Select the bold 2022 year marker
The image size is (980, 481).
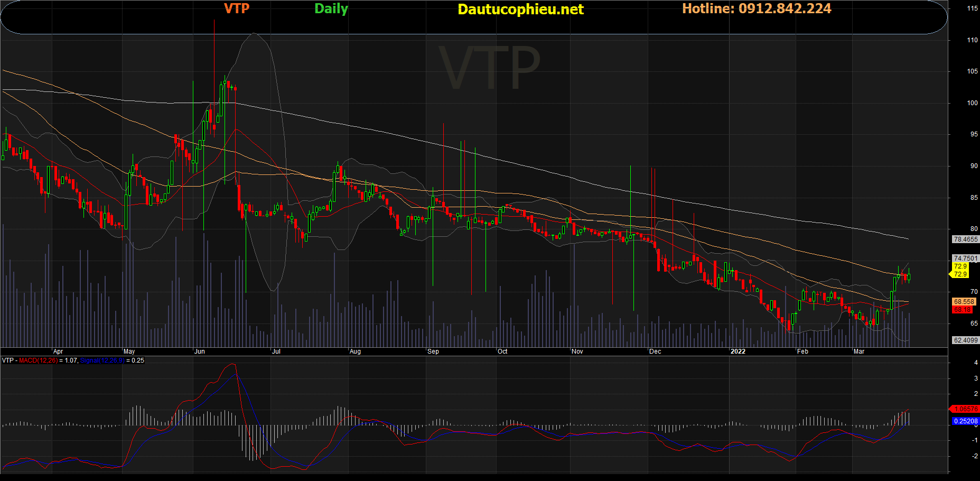coord(738,351)
